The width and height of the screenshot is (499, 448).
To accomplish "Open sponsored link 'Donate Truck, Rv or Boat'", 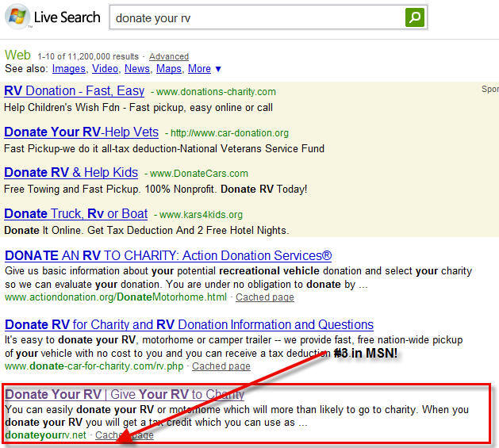I will (75, 214).
